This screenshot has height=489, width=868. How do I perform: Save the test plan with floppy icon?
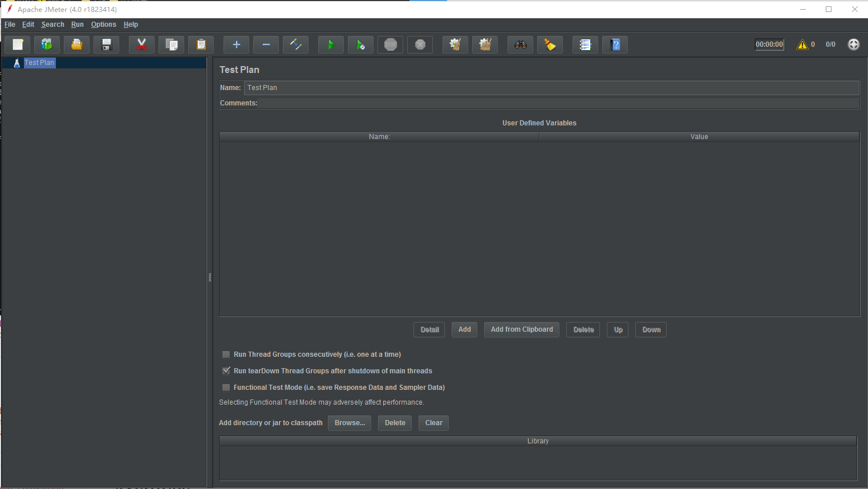coord(107,44)
